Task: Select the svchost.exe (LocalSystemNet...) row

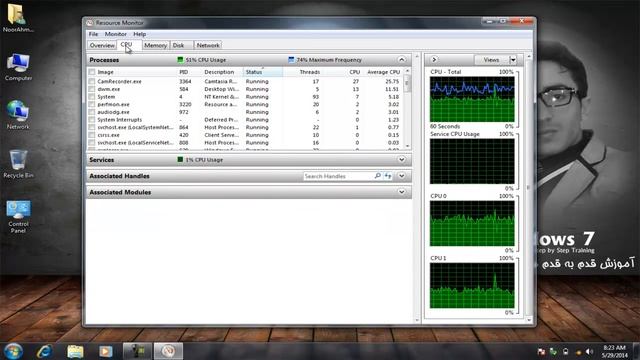Action: (x=245, y=127)
